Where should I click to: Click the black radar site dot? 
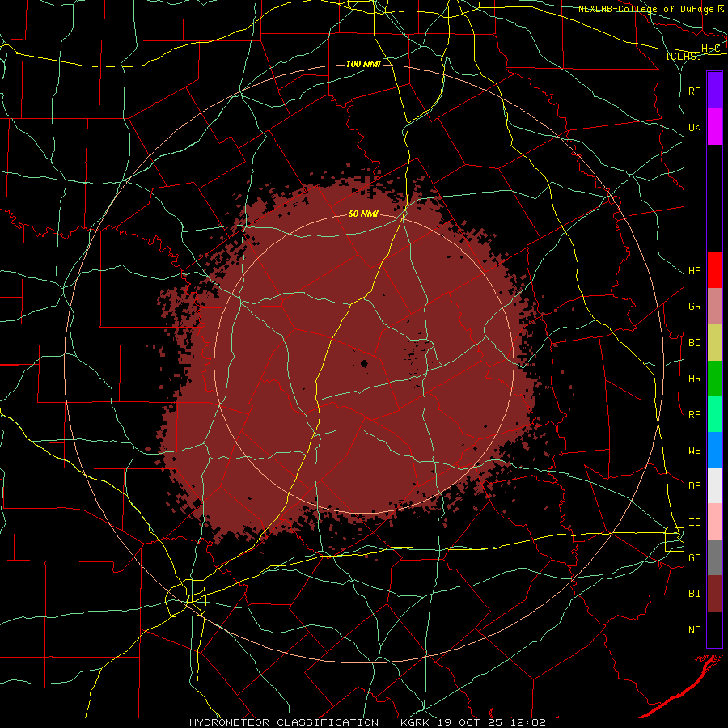tap(364, 363)
